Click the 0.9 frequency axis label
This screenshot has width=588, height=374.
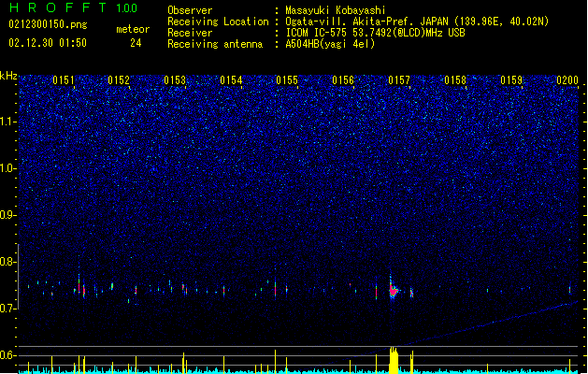point(7,215)
